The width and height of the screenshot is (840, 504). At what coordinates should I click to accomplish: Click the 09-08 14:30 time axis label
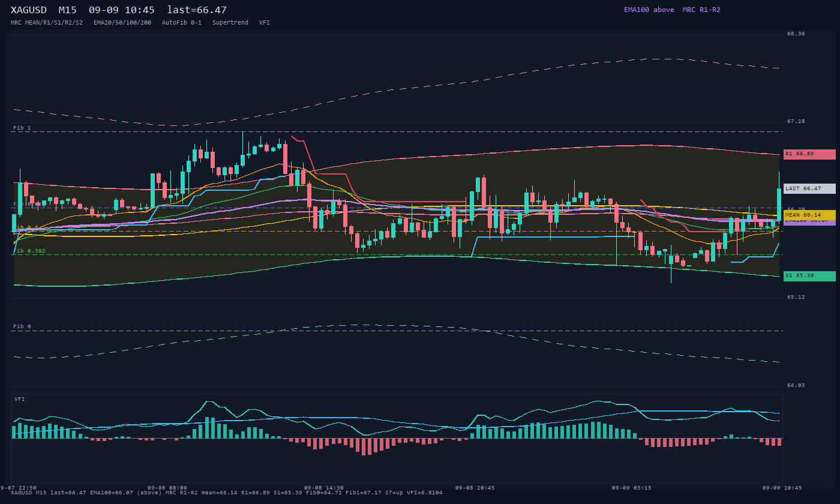point(324,488)
